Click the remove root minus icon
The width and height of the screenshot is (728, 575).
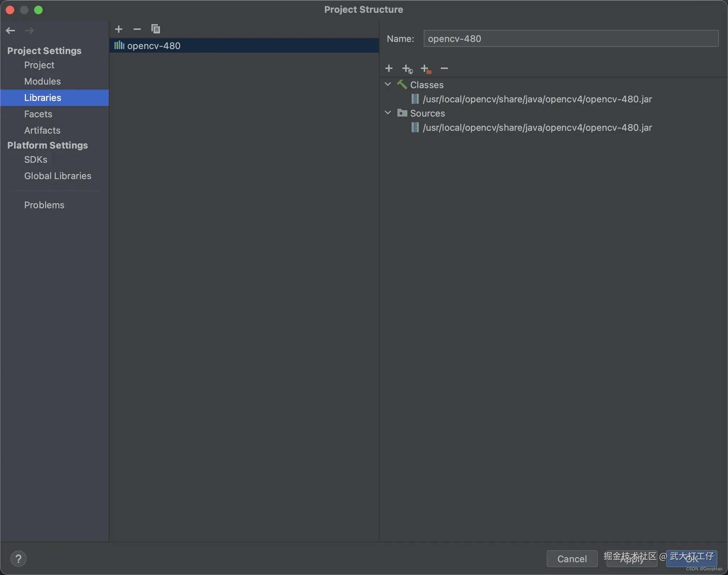(x=444, y=68)
